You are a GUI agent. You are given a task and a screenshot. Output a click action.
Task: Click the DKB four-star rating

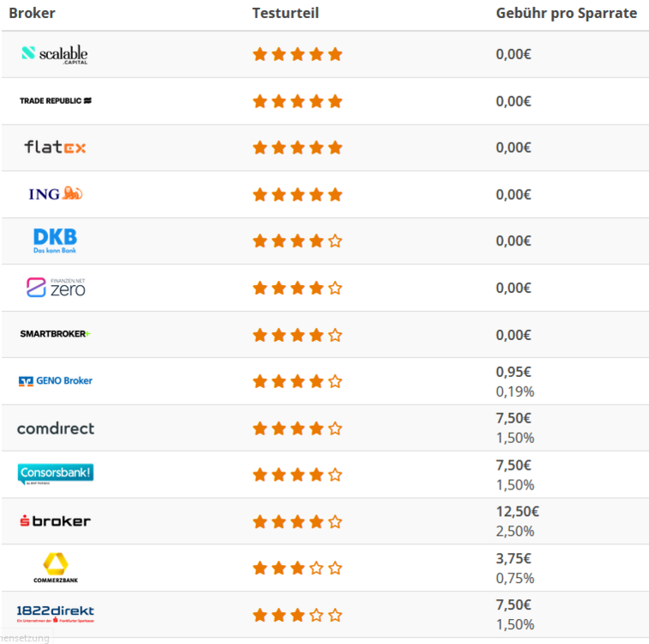coord(297,240)
